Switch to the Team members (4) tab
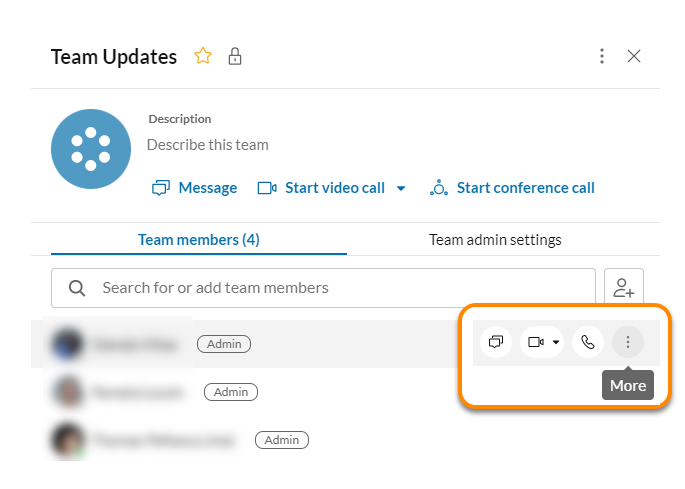Image resolution: width=685 pixels, height=489 pixels. click(x=199, y=240)
